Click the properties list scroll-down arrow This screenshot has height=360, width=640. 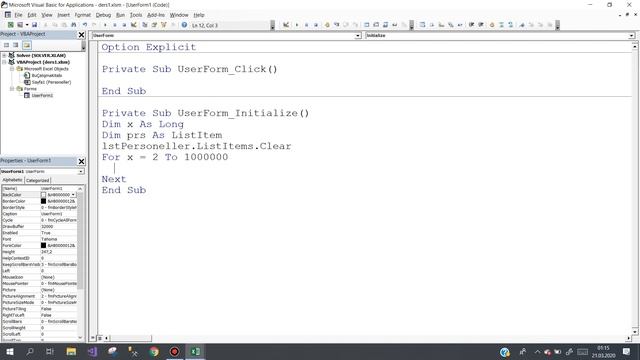[x=80, y=338]
